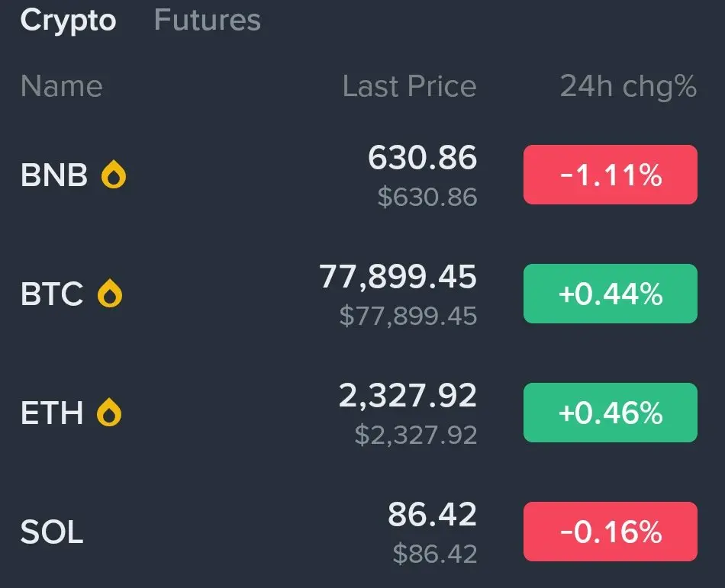Switch to the Futures tab
The width and height of the screenshot is (725, 588).
(x=207, y=21)
